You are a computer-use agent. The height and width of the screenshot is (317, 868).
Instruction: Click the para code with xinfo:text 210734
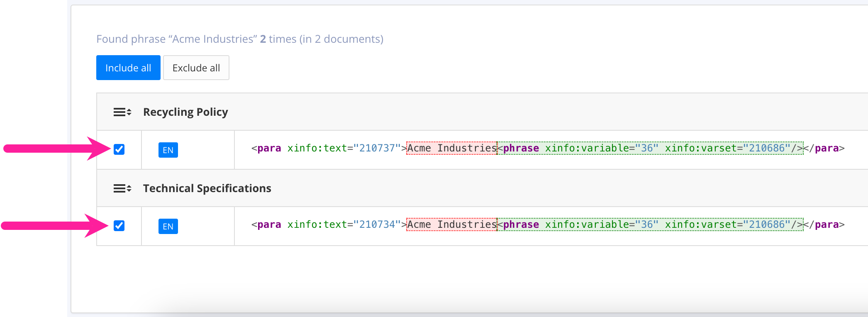point(548,224)
